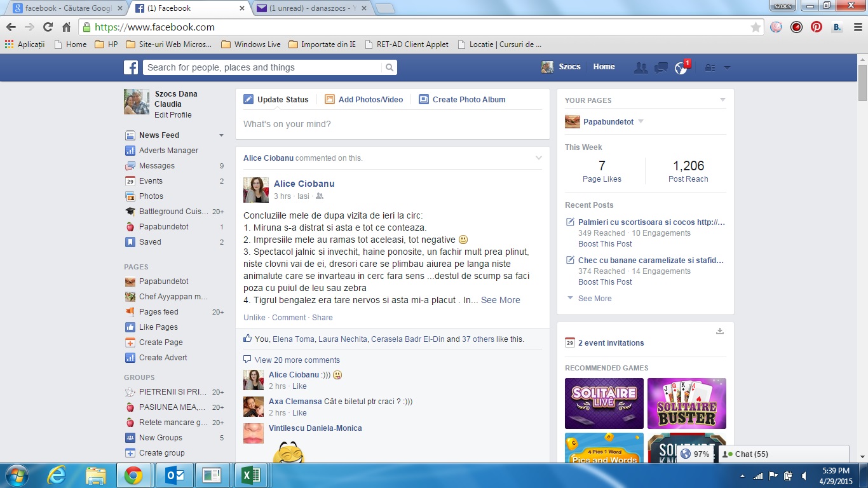Open Windows Start button
The image size is (868, 488).
(17, 475)
